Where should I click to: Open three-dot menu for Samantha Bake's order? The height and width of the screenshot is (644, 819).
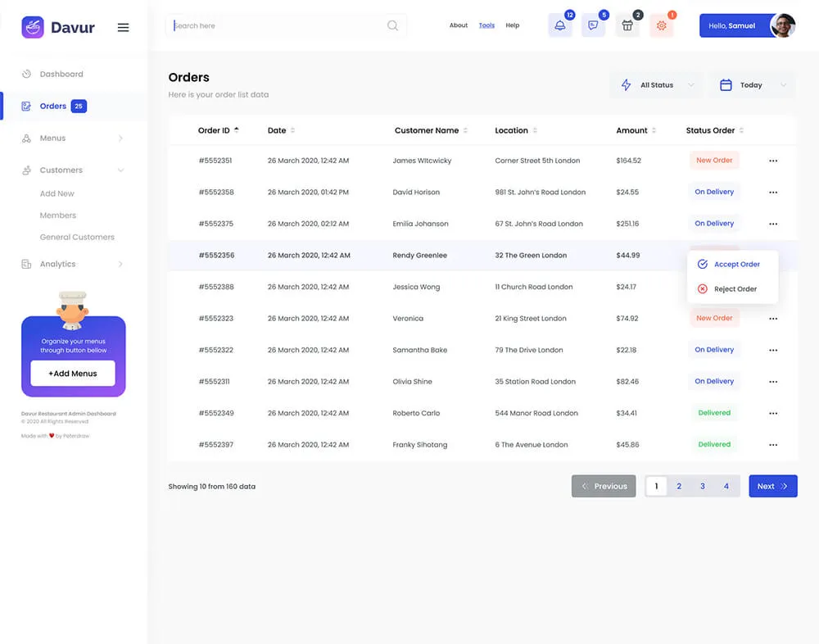point(773,350)
